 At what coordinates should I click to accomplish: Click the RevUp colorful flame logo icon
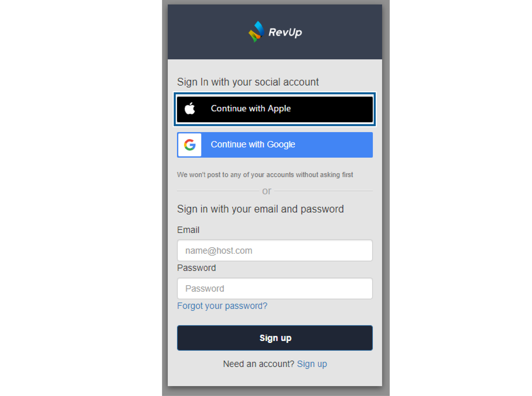[257, 31]
